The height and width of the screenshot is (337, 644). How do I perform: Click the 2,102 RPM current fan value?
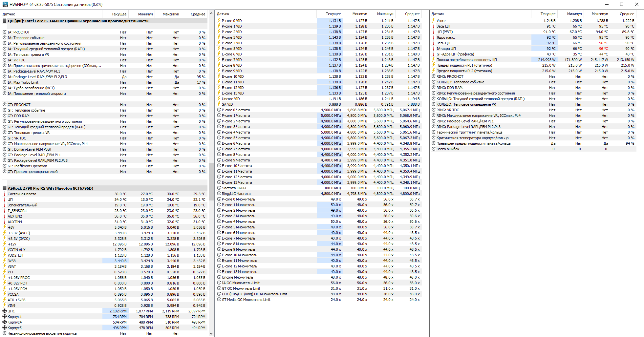click(118, 311)
